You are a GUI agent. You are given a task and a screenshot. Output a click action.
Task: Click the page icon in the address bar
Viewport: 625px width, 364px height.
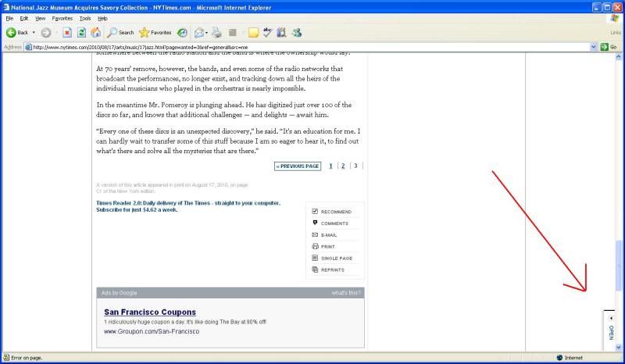(28, 47)
